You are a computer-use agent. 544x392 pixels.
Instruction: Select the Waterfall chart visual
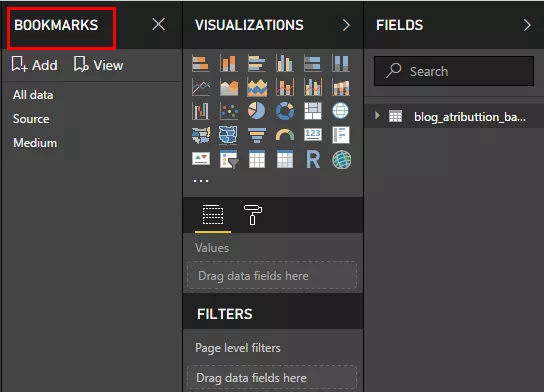pyautogui.click(x=201, y=111)
